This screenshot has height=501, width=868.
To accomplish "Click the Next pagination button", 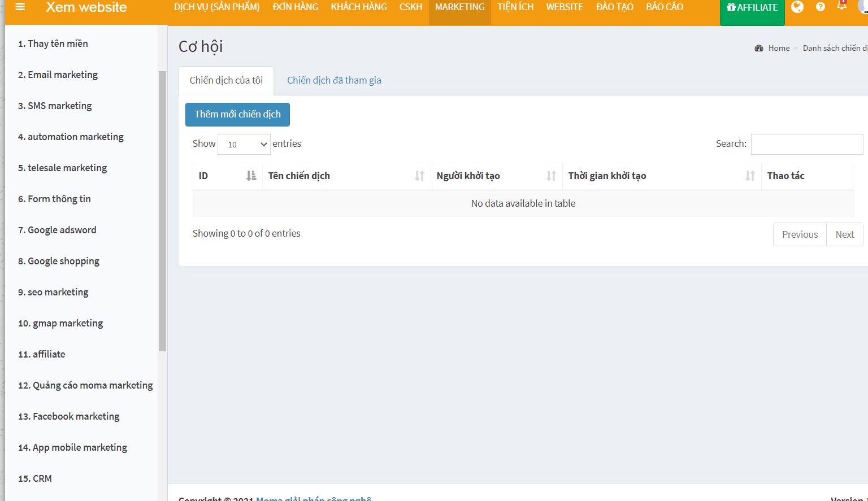I will pyautogui.click(x=844, y=234).
